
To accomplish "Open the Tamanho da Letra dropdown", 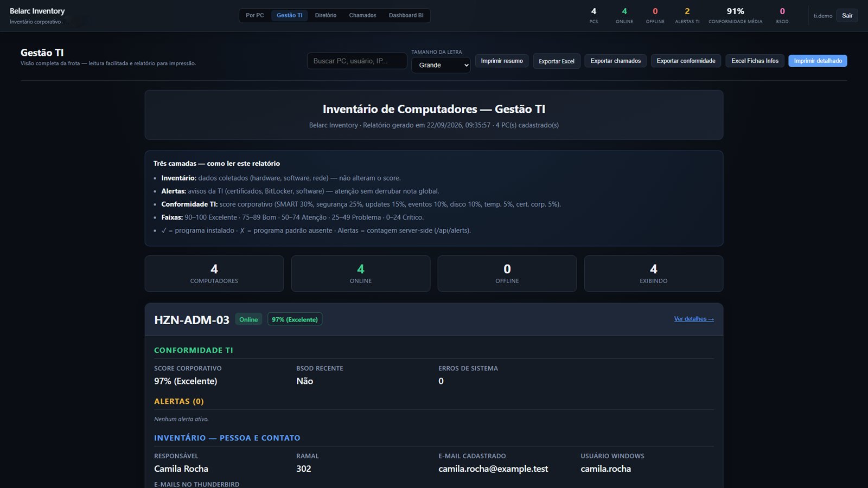I will (441, 65).
